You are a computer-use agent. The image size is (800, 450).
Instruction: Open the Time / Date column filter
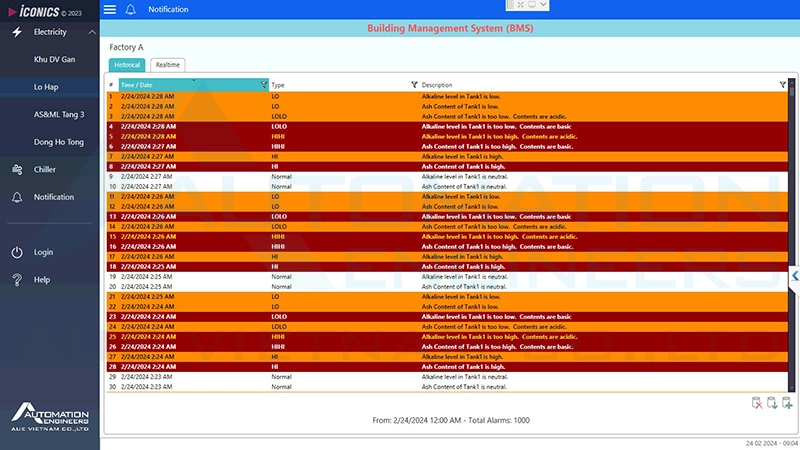264,85
